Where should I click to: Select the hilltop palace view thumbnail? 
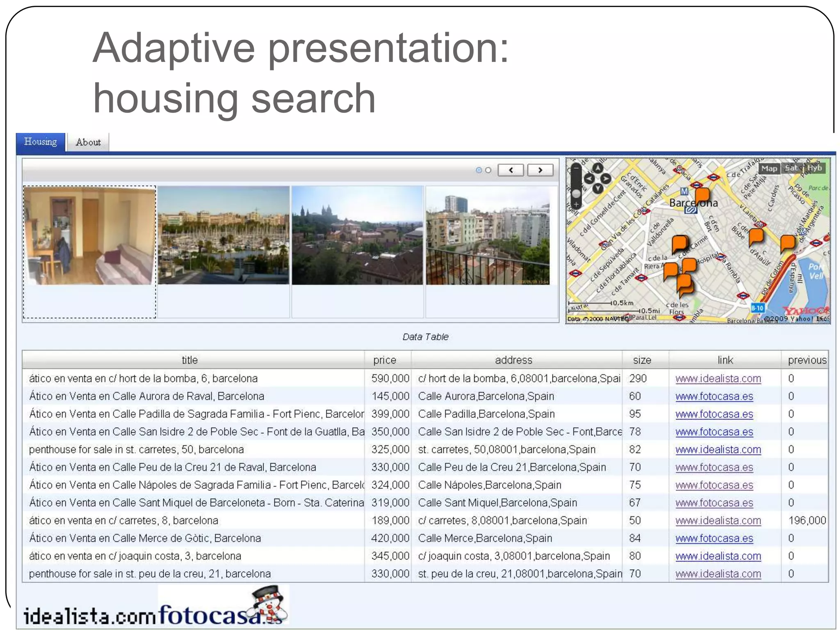[x=357, y=235]
